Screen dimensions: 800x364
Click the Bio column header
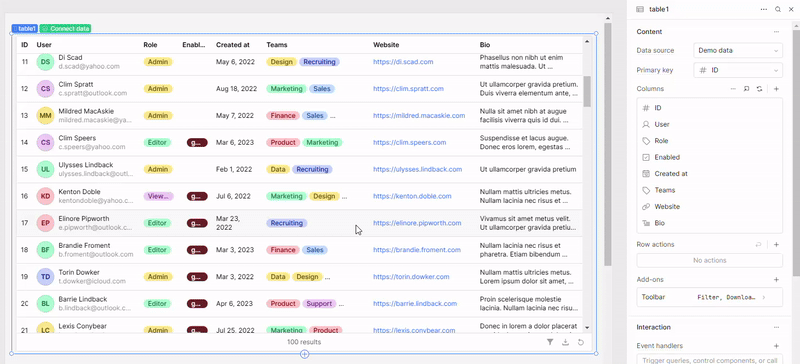pos(485,45)
